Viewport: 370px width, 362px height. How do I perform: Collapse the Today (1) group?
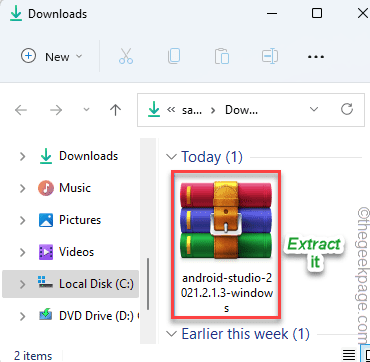[x=172, y=157]
